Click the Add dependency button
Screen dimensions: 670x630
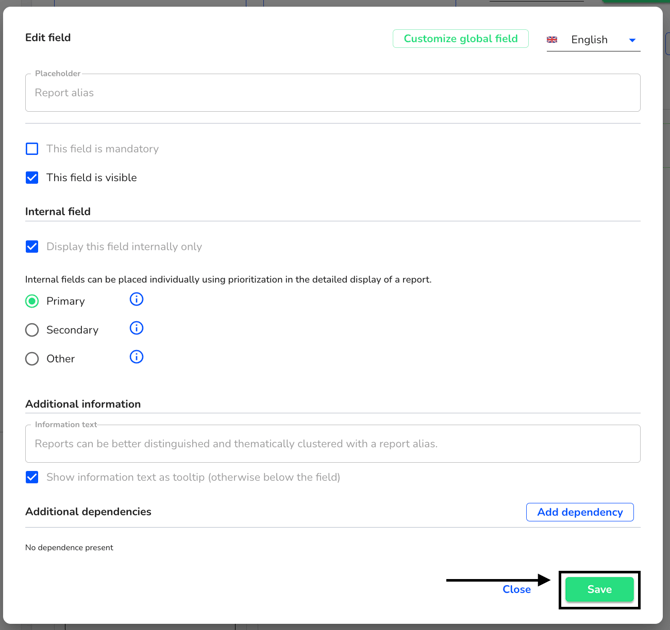[579, 512]
